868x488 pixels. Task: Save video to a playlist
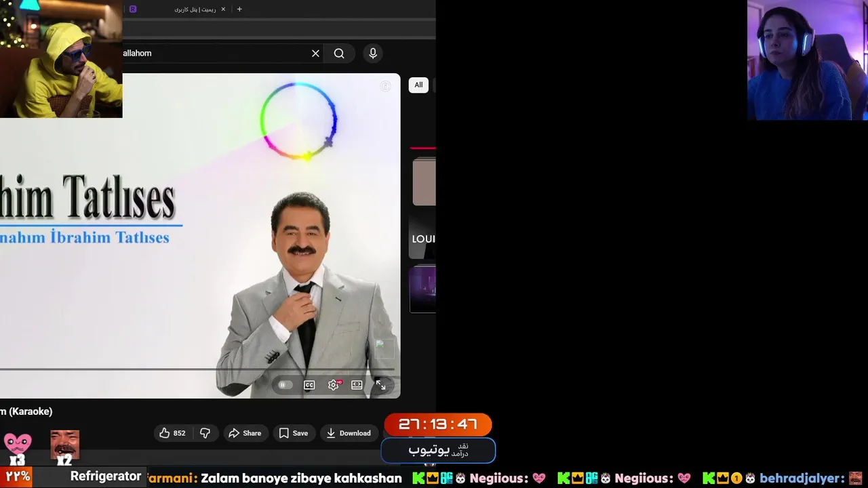point(293,433)
